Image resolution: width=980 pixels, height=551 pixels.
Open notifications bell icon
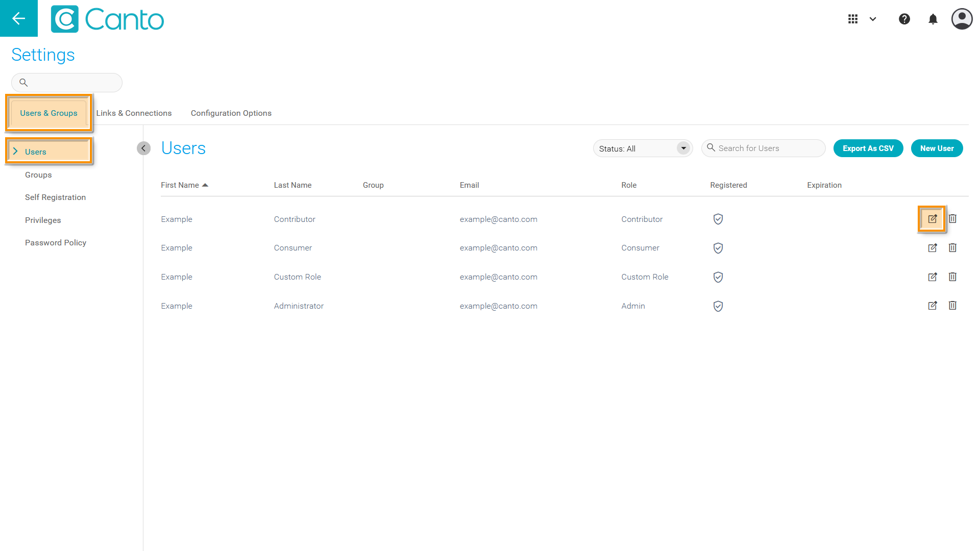click(x=933, y=19)
